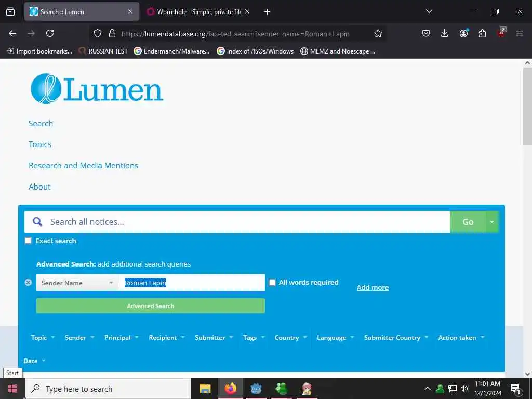Expand the Recipient filter
The width and height of the screenshot is (532, 399).
(167, 338)
